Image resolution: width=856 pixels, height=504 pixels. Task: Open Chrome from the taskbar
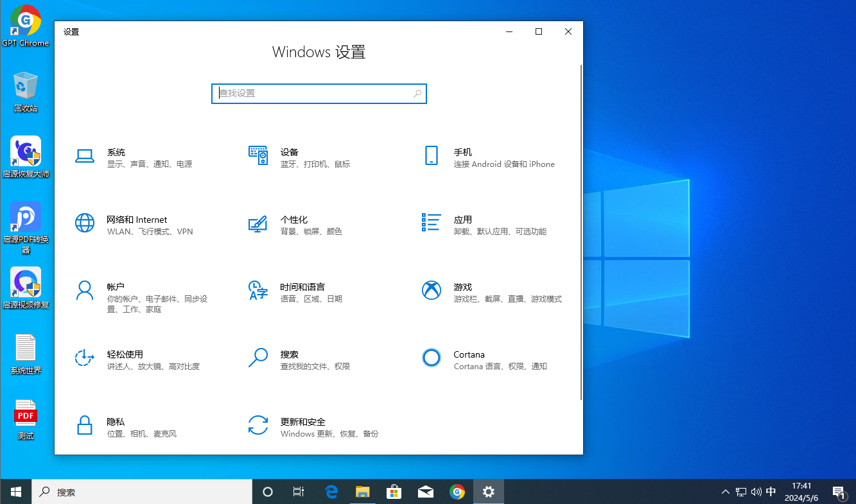coord(457,492)
